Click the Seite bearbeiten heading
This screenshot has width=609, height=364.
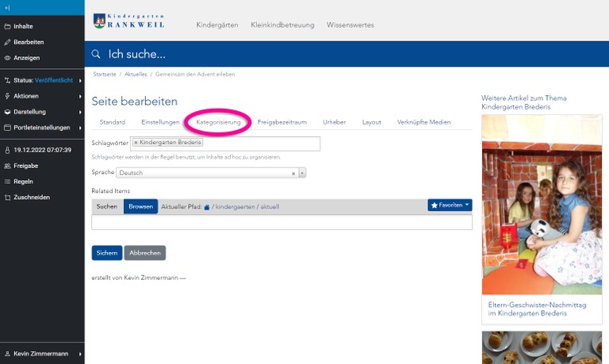click(x=134, y=102)
